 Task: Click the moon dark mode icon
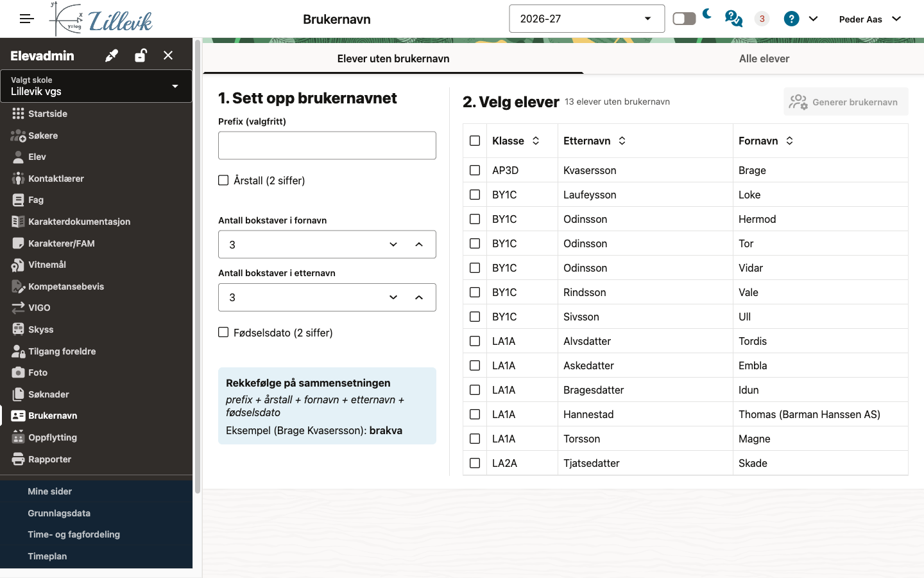pyautogui.click(x=707, y=13)
